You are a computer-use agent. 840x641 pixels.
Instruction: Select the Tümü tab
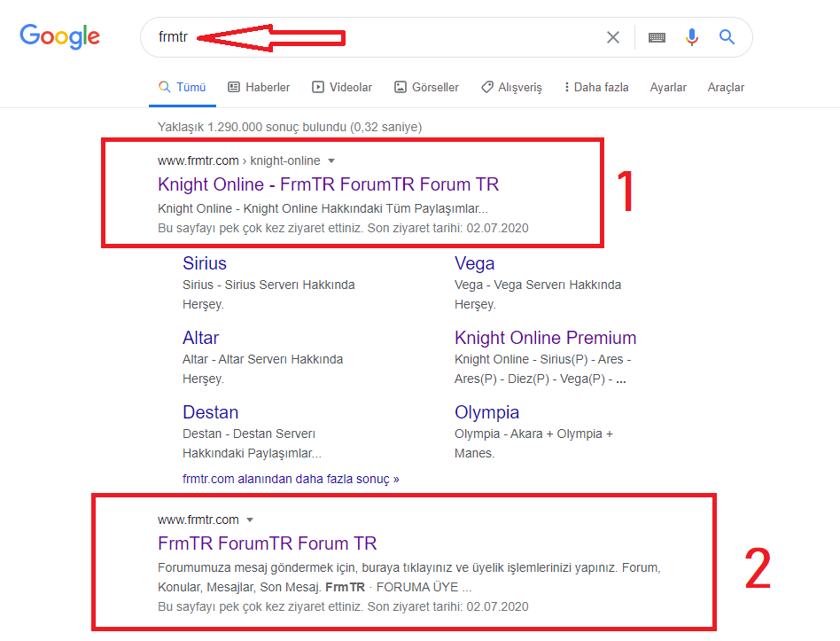click(183, 88)
